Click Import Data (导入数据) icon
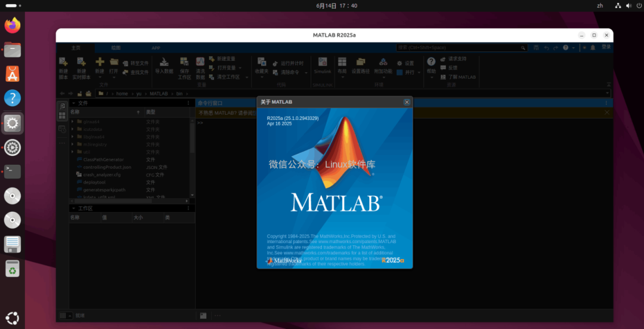Screen dimensions: 644x329 pos(164,62)
